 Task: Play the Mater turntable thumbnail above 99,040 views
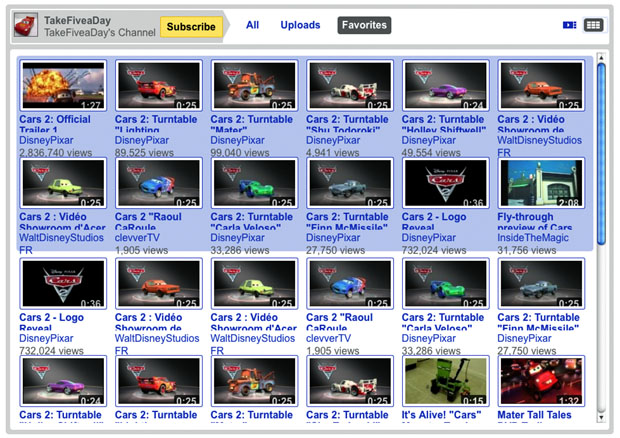point(254,85)
